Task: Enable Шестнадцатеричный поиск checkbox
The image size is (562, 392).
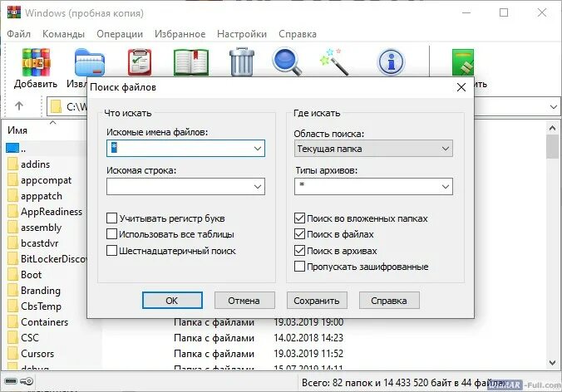Action: coord(111,250)
